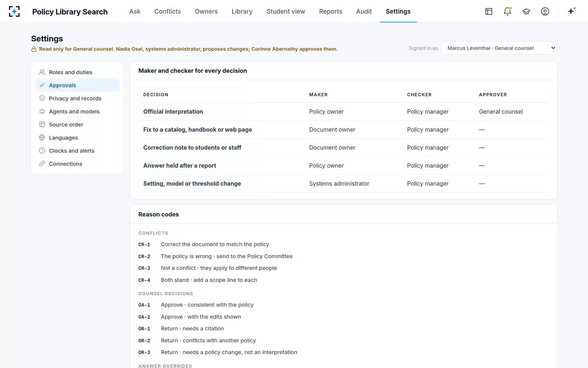Image resolution: width=588 pixels, height=368 pixels.
Task: Click the Source order table icon
Action: (42, 124)
